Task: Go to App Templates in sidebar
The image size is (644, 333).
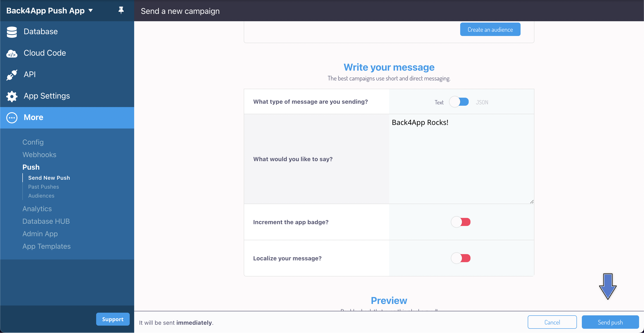Action: coord(47,246)
